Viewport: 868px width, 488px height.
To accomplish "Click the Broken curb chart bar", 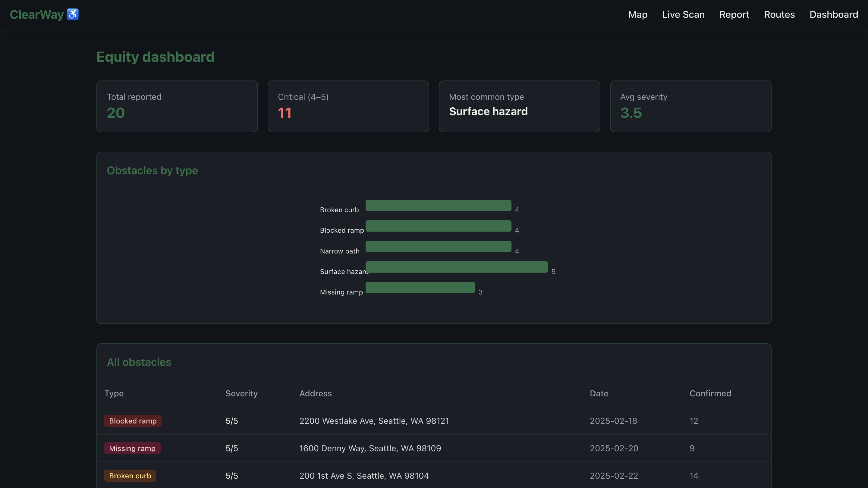I will pyautogui.click(x=438, y=206).
